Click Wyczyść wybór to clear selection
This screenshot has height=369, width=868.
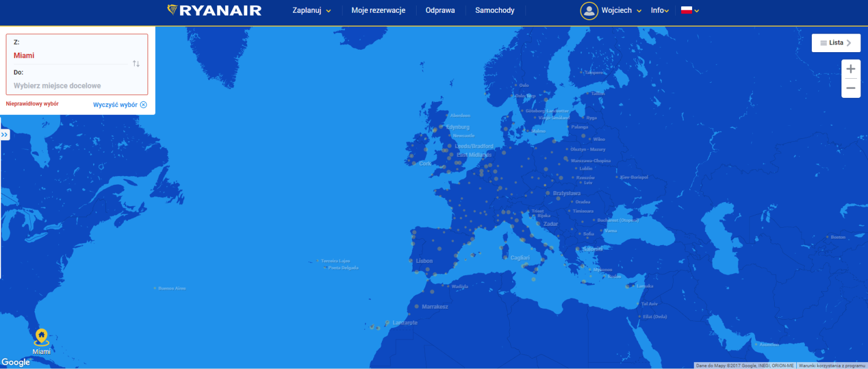(x=120, y=105)
